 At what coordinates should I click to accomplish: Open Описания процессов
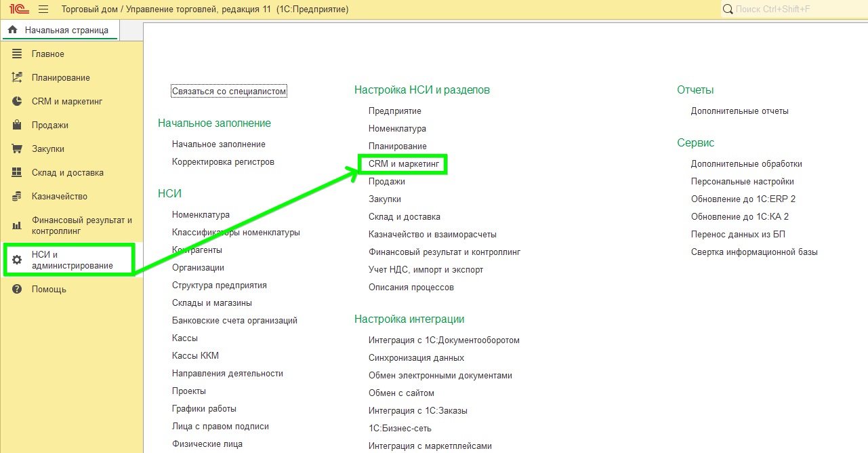(x=411, y=288)
